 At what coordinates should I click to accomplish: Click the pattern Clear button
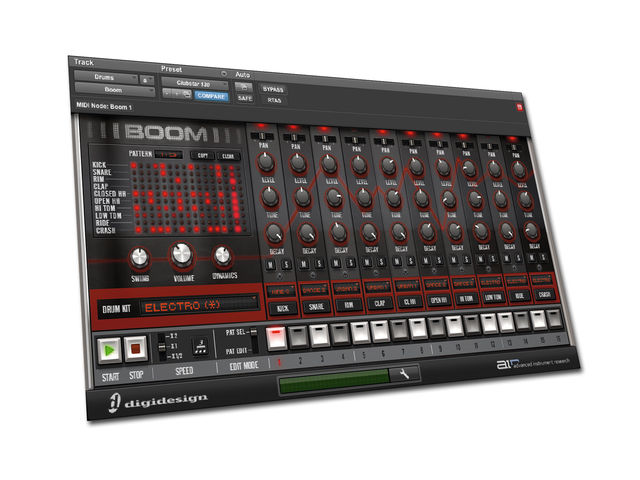[228, 156]
